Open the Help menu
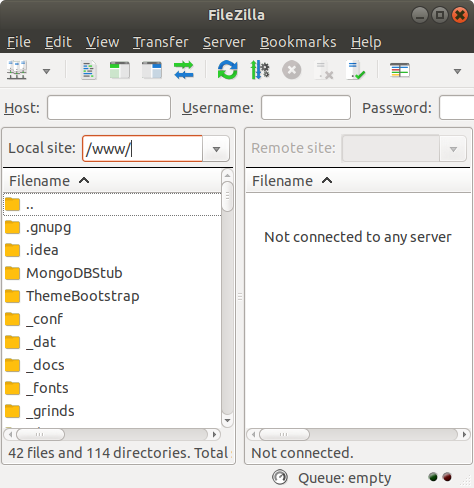474x488 pixels. (x=366, y=42)
